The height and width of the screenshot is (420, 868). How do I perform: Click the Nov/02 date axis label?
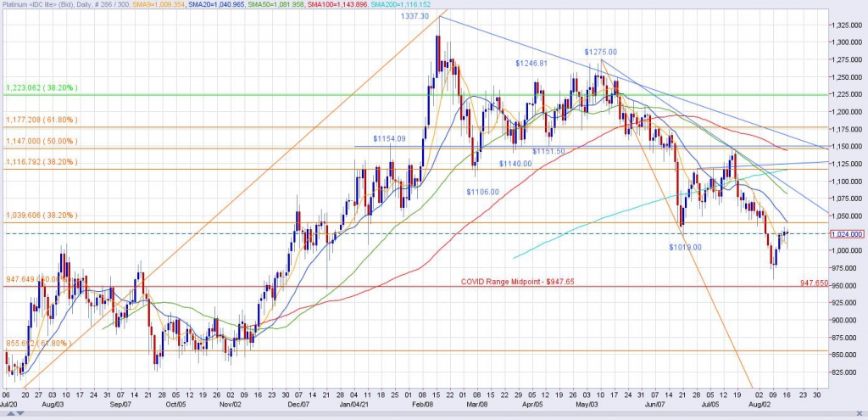(x=231, y=405)
